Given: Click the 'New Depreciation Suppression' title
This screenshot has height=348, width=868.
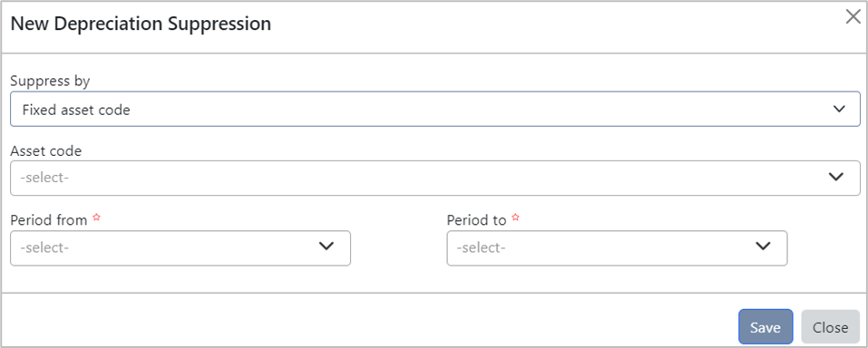Looking at the screenshot, I should [x=141, y=24].
